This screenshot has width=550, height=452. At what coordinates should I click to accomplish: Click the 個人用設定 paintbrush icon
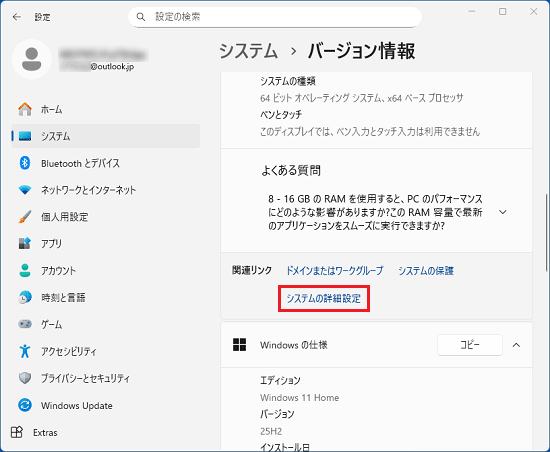coord(25,217)
